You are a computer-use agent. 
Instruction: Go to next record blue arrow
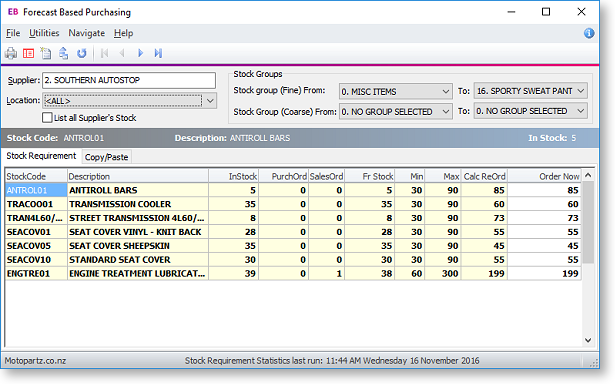pyautogui.click(x=140, y=53)
